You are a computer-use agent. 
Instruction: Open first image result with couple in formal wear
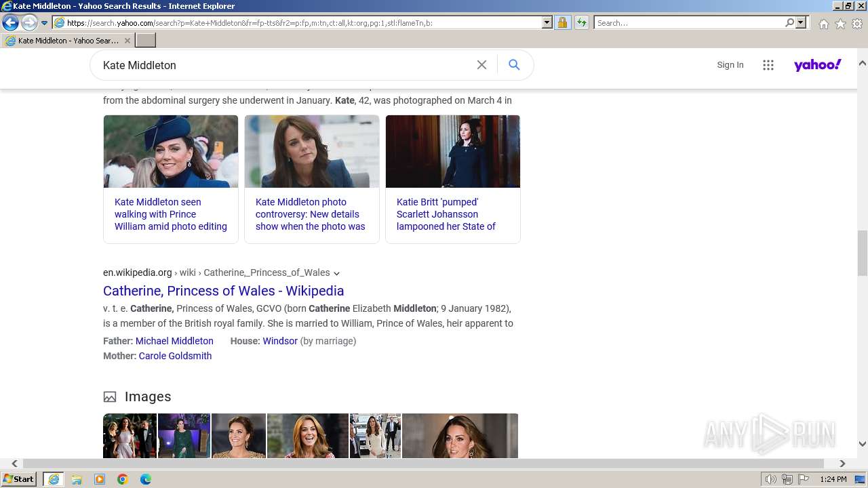point(130,436)
